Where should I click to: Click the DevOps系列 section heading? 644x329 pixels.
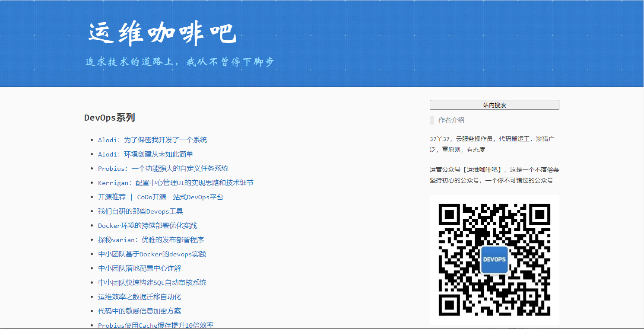click(x=110, y=118)
